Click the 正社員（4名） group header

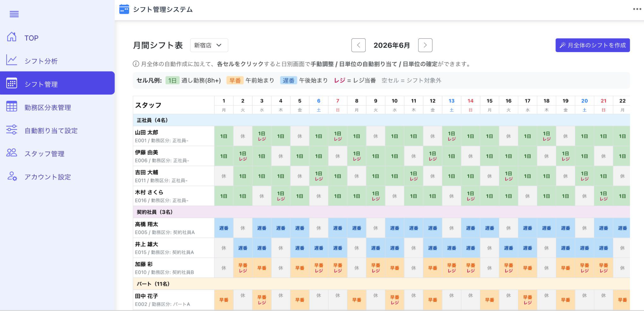381,120
